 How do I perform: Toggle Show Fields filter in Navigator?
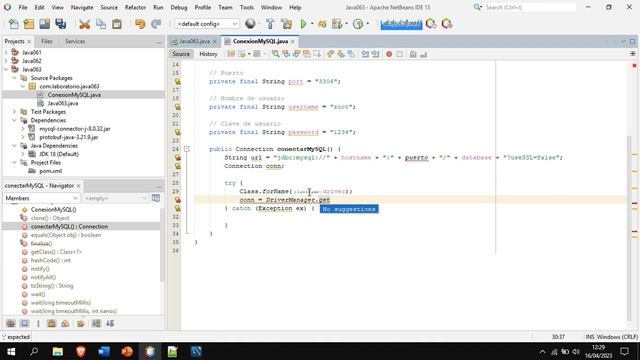(x=24, y=323)
